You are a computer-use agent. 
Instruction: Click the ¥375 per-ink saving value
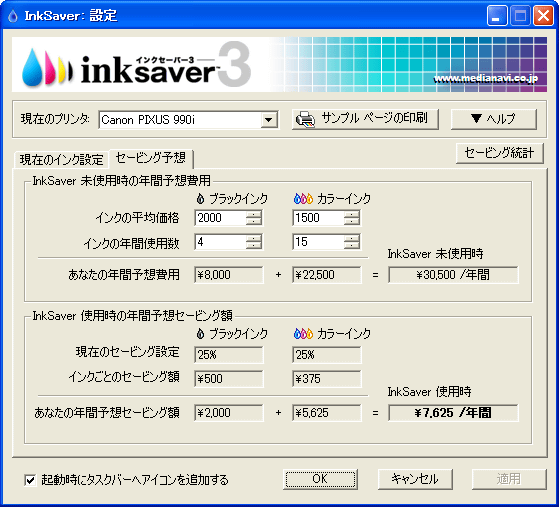(327, 379)
